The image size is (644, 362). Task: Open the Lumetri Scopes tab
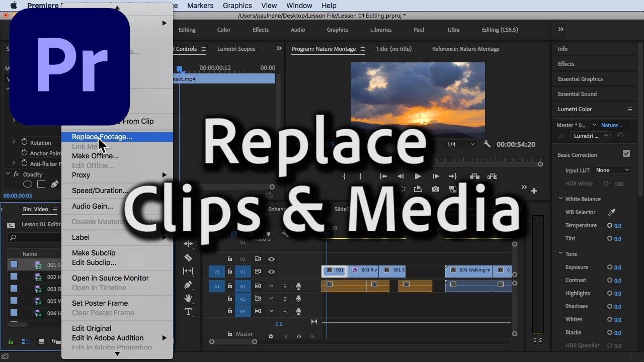[x=236, y=49]
